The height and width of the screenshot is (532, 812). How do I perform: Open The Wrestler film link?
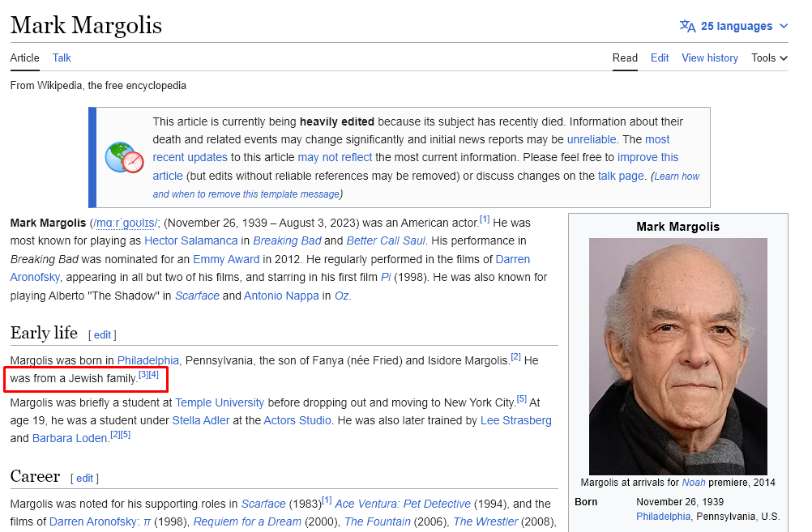click(485, 521)
